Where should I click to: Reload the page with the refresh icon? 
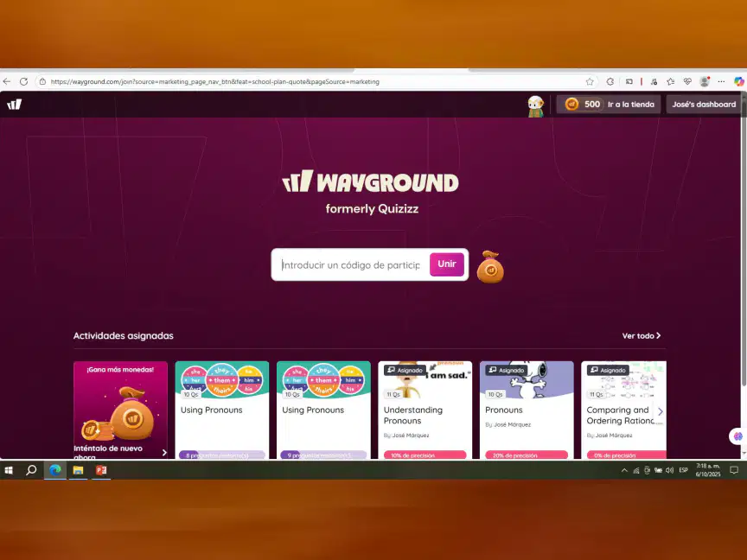(x=23, y=81)
